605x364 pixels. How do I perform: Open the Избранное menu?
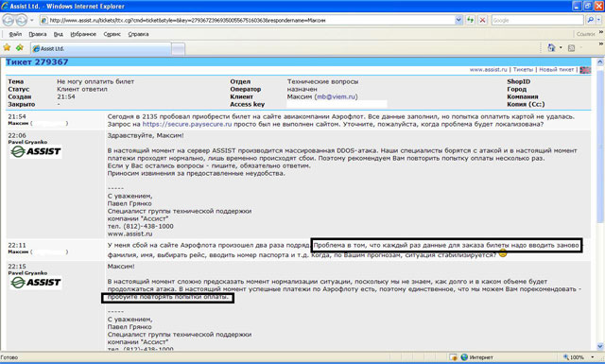click(83, 34)
